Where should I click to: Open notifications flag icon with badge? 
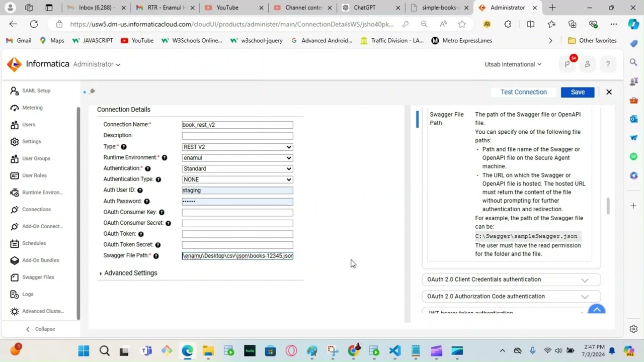pyautogui.click(x=568, y=63)
